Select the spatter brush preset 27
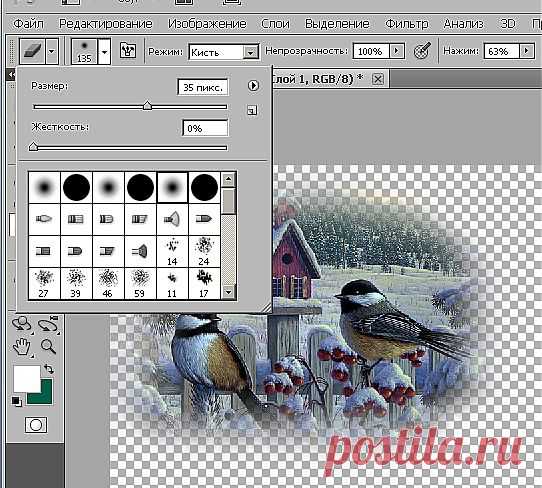This screenshot has height=488, width=542. click(44, 283)
